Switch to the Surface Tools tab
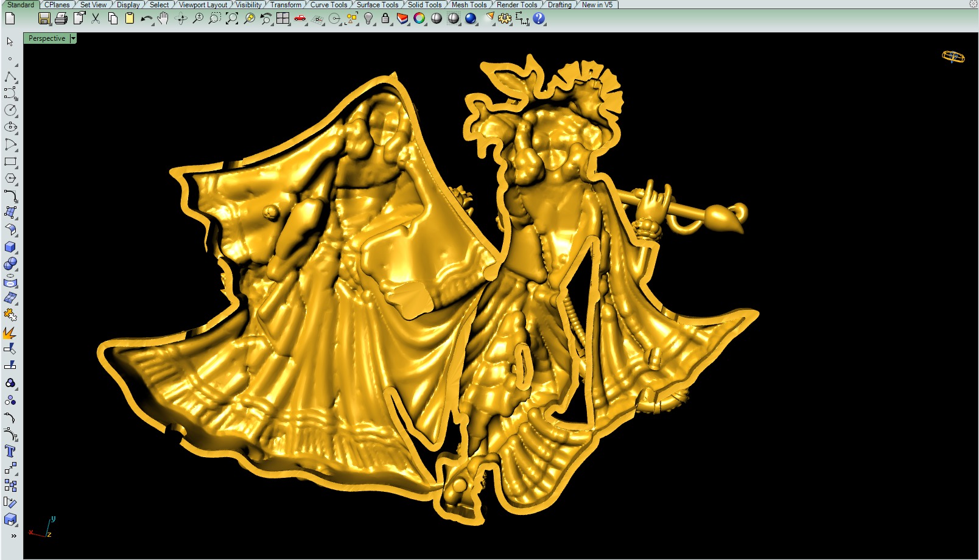Screen dimensions: 979x560 (377, 4)
